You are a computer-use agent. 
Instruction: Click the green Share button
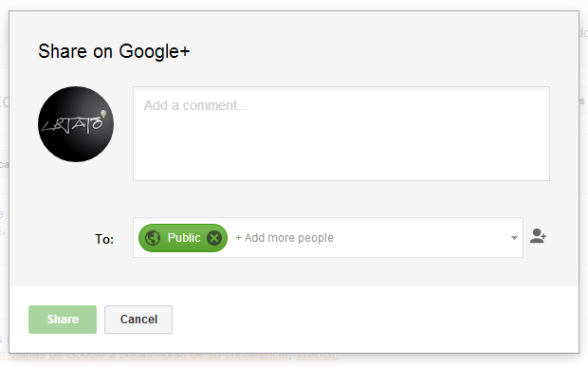click(63, 320)
